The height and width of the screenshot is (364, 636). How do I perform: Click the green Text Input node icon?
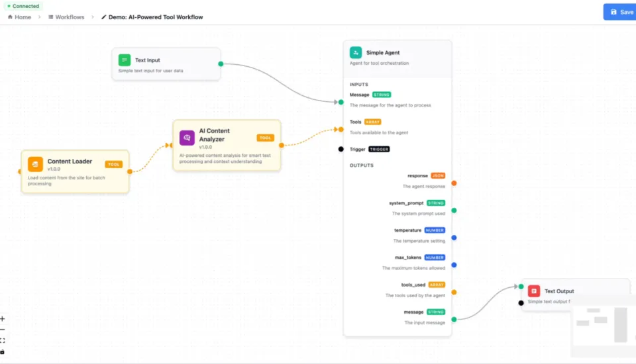125,60
